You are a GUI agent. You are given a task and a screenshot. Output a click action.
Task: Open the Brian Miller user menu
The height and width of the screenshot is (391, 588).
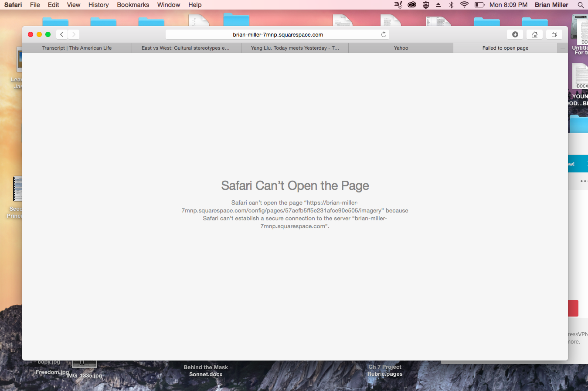pos(551,5)
